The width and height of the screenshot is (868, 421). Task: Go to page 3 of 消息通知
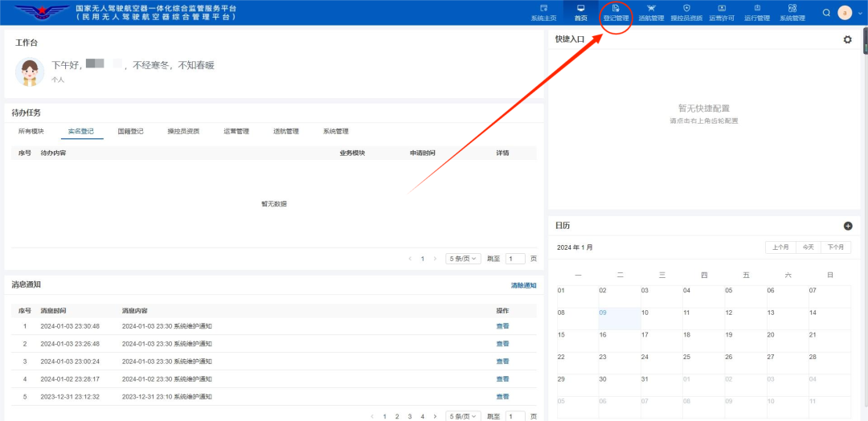[410, 416]
